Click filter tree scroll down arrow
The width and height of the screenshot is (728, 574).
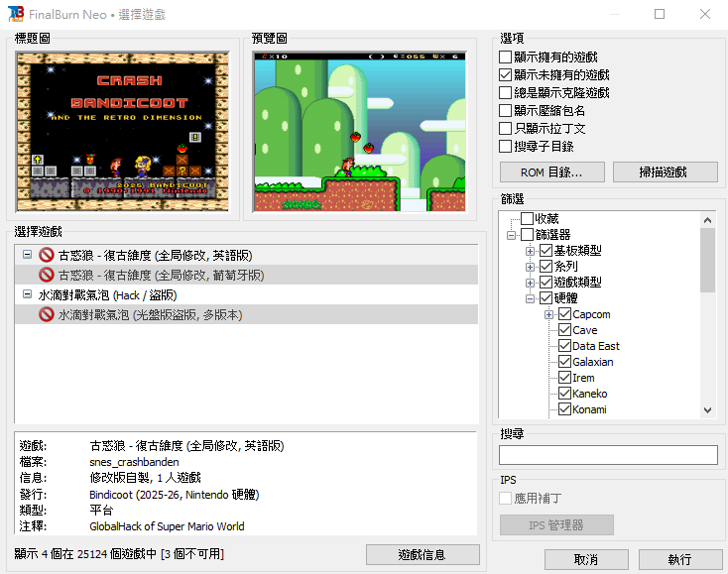[x=707, y=410]
